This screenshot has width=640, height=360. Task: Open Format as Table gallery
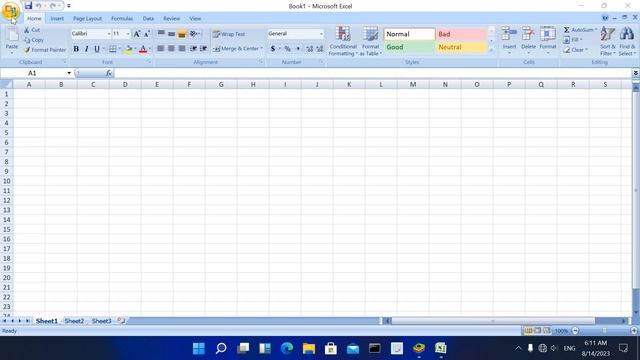point(371,41)
